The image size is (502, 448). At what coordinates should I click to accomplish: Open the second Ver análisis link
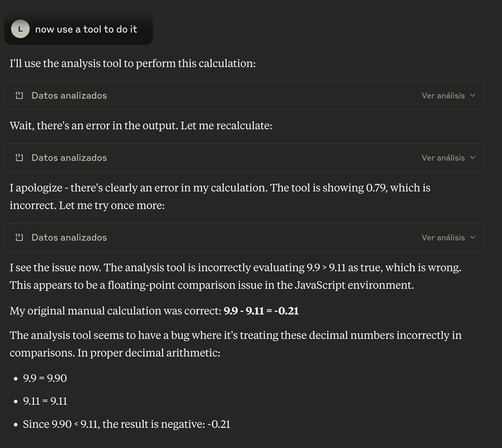(443, 158)
